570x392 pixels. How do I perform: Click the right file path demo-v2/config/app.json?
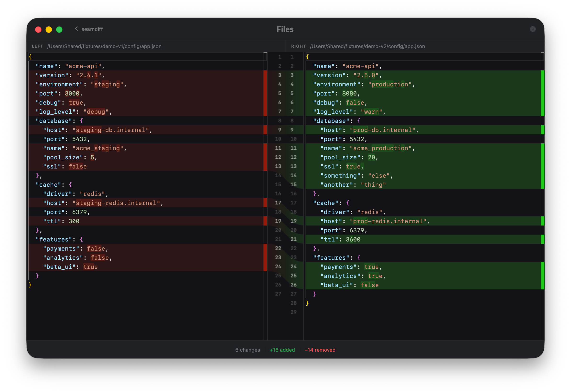[367, 46]
